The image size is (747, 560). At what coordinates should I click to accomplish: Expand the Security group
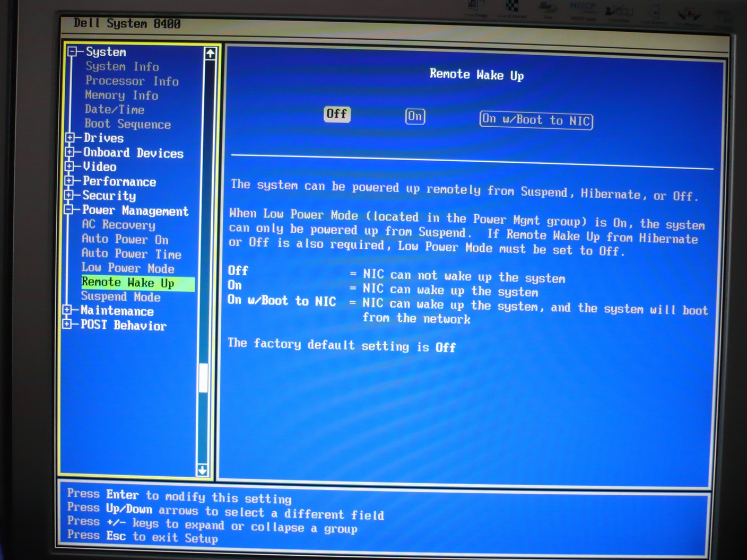point(69,195)
